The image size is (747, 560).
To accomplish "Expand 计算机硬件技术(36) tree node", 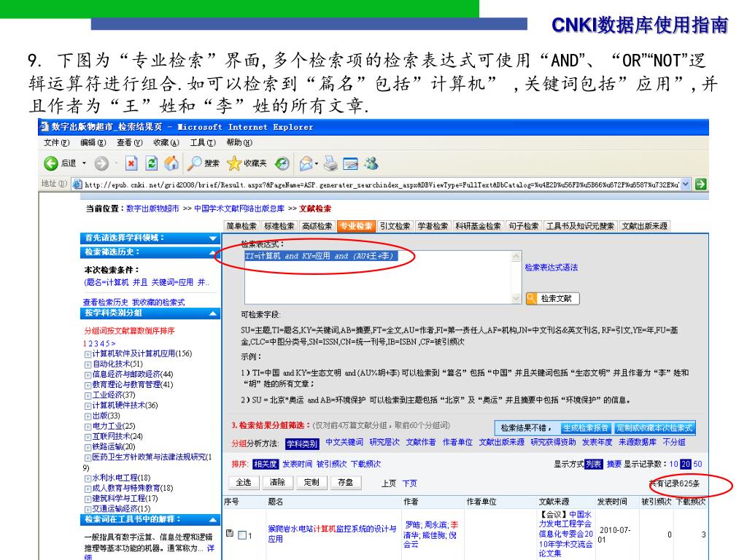I will click(x=88, y=406).
